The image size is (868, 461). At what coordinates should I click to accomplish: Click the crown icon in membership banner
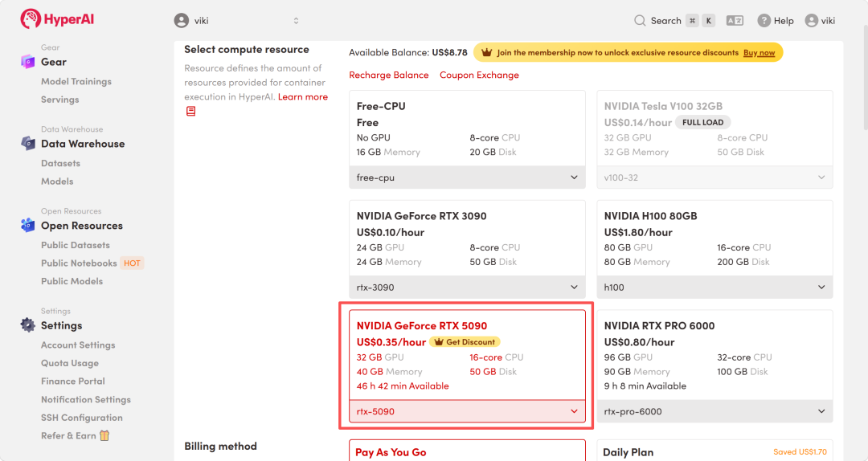click(x=486, y=52)
